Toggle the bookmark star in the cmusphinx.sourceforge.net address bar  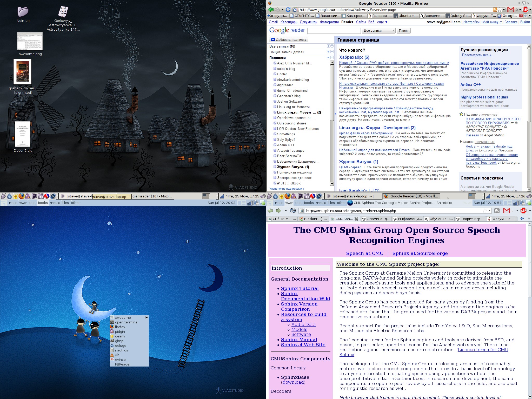485,211
